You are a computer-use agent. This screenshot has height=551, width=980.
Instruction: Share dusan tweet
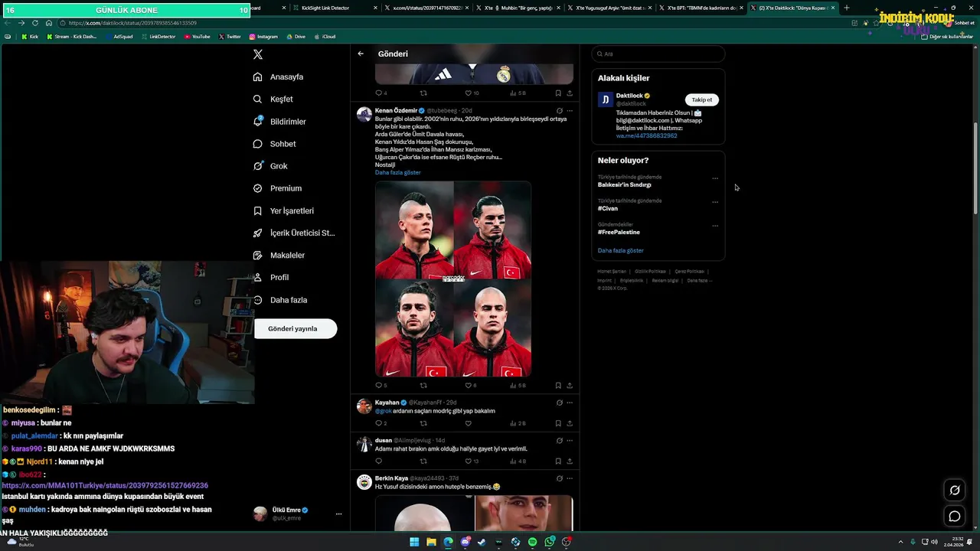[570, 461]
